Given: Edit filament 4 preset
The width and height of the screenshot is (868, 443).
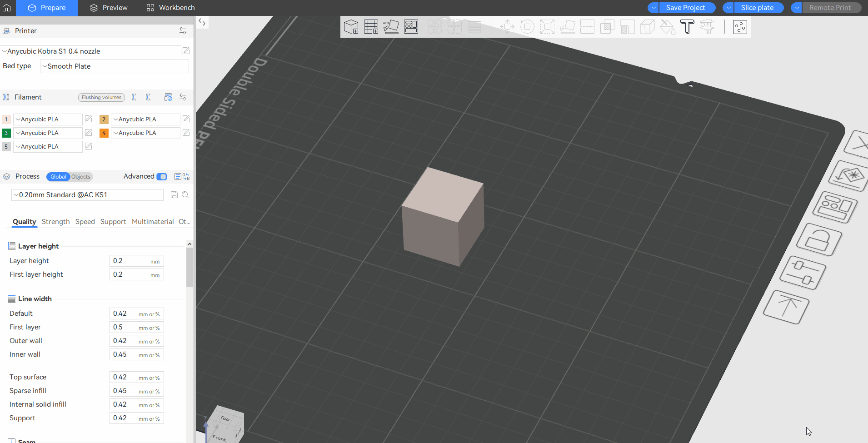Looking at the screenshot, I should (x=186, y=133).
